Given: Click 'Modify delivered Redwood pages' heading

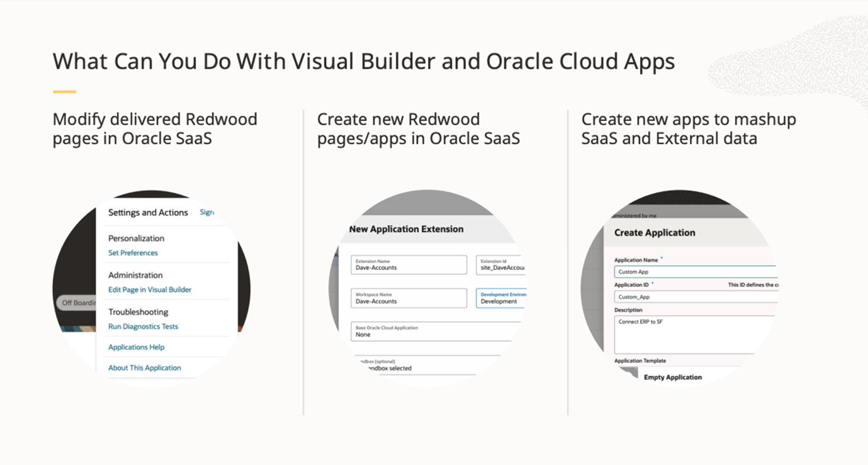Looking at the screenshot, I should pos(155,128).
